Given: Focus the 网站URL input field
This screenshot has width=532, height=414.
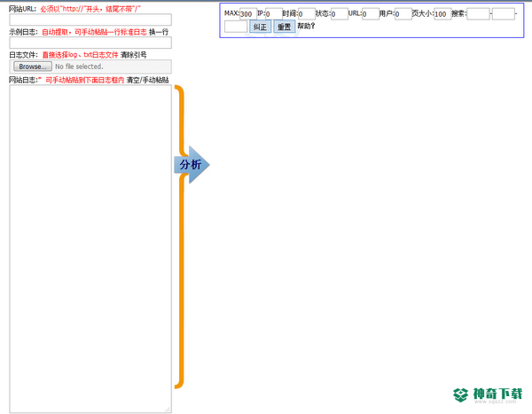Looking at the screenshot, I should (90, 20).
